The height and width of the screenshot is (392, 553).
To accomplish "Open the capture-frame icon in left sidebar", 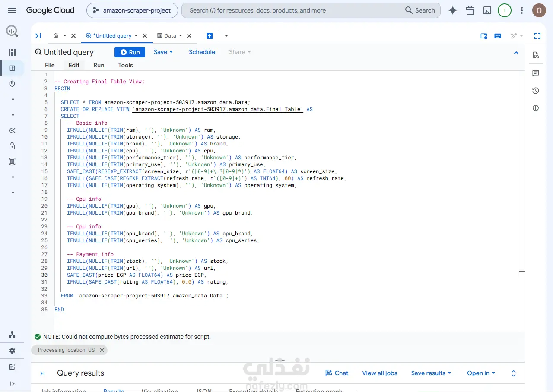I will pos(12,161).
